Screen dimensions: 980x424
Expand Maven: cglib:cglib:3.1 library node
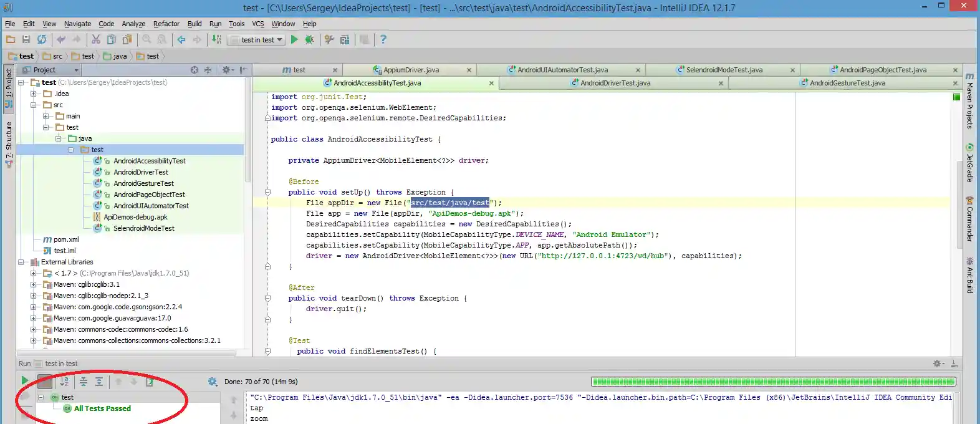(34, 284)
